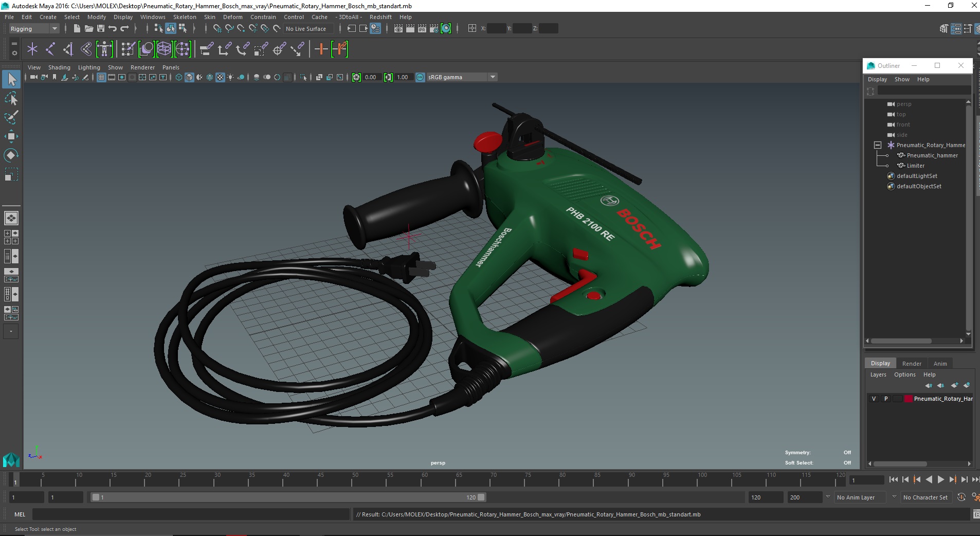The height and width of the screenshot is (536, 980).
Task: Go to start of playback range
Action: point(894,479)
